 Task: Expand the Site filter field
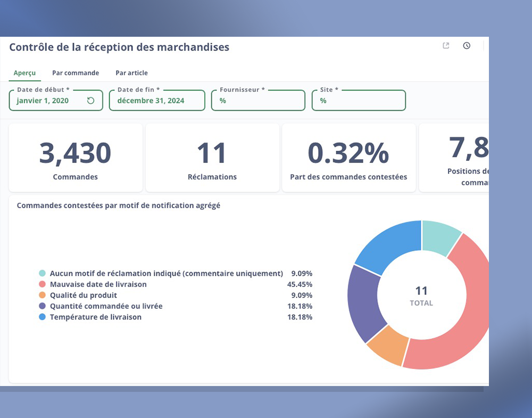[x=359, y=101]
